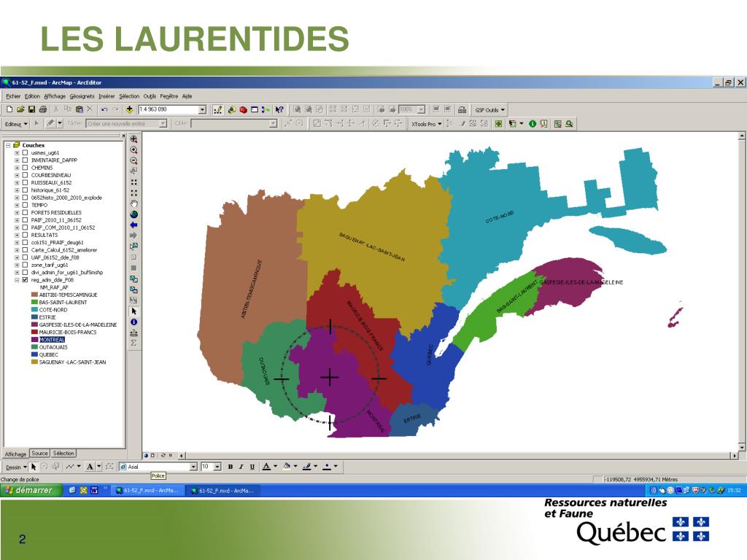Screen dimensions: 747x560
Task: Click the map's vertical scrollbar down arrow
Action: [x=742, y=448]
